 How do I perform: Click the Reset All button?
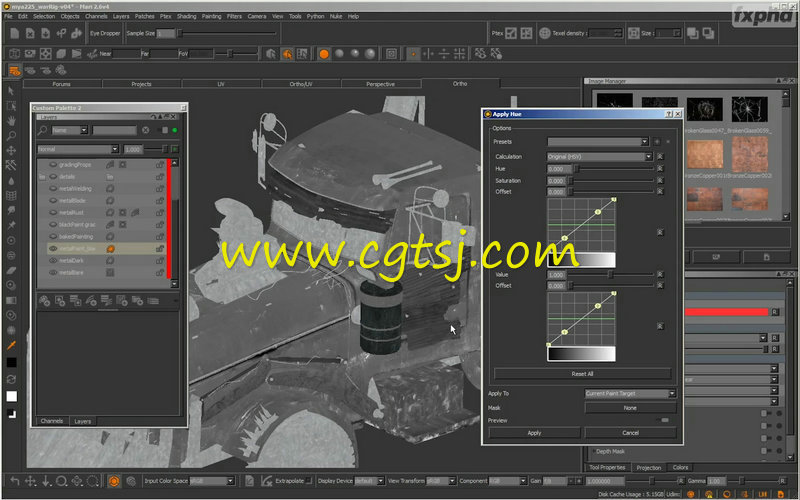pyautogui.click(x=582, y=374)
